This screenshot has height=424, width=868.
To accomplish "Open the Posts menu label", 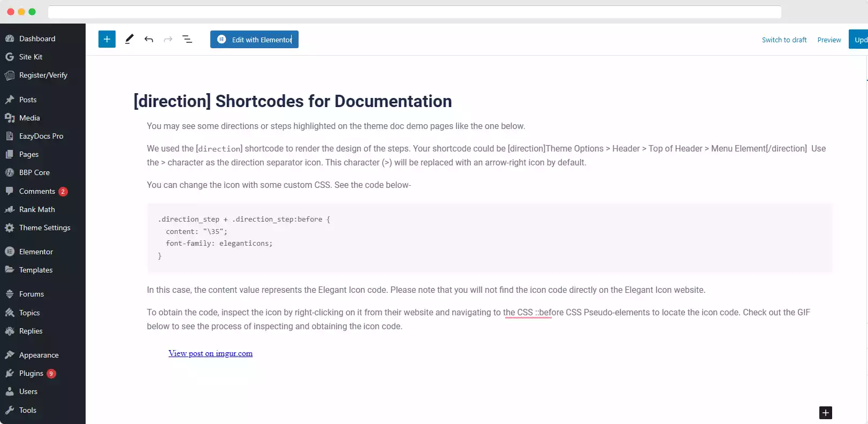I will tap(28, 100).
